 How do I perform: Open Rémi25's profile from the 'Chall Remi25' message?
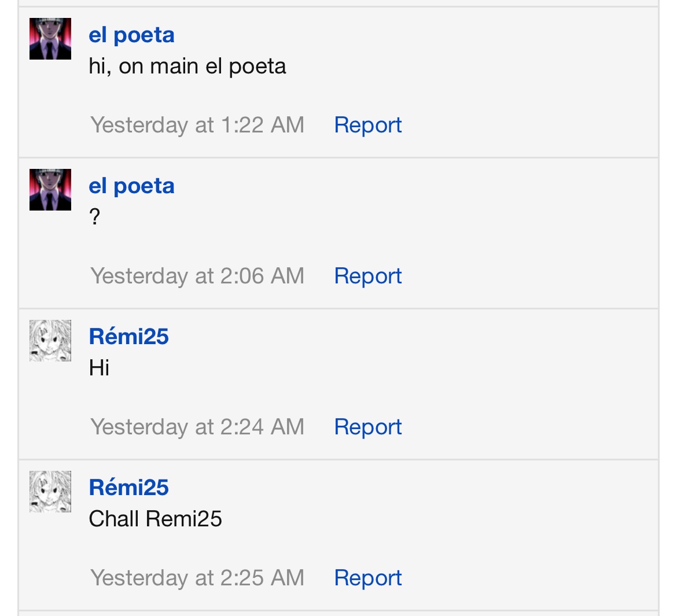pyautogui.click(x=128, y=488)
